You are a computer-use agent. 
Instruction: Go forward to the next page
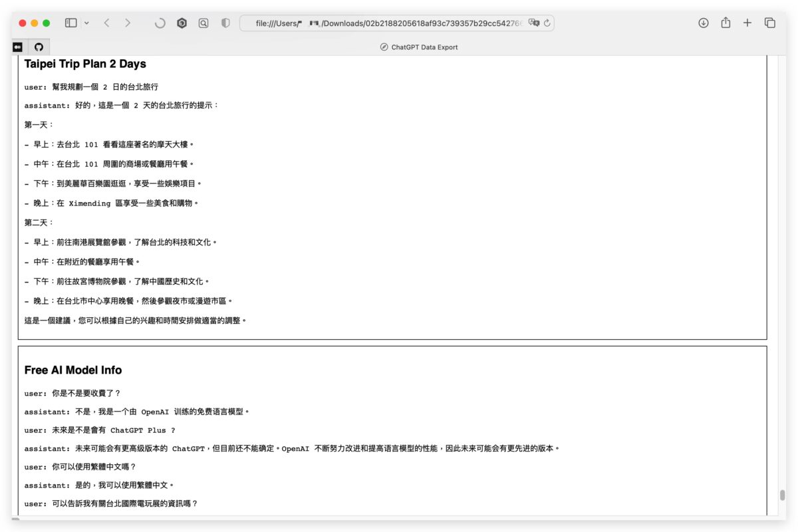pyautogui.click(x=128, y=23)
